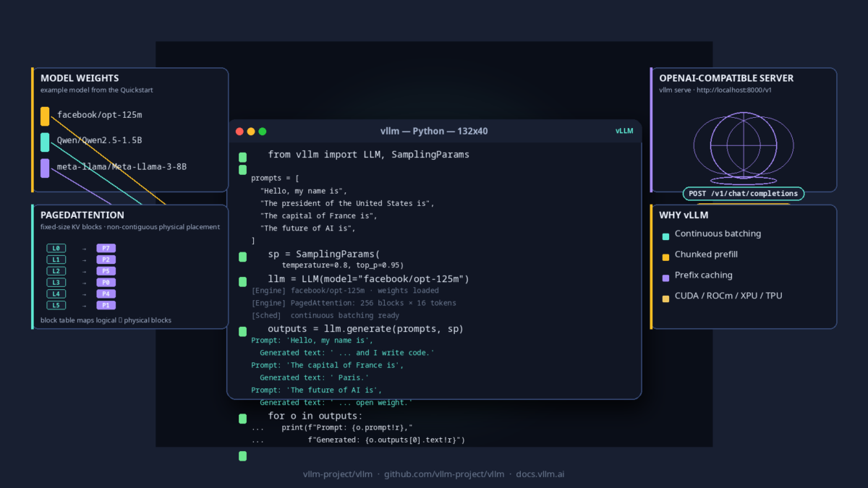The height and width of the screenshot is (488, 868).
Task: Click the line "The president of the United States is"
Action: tap(347, 203)
